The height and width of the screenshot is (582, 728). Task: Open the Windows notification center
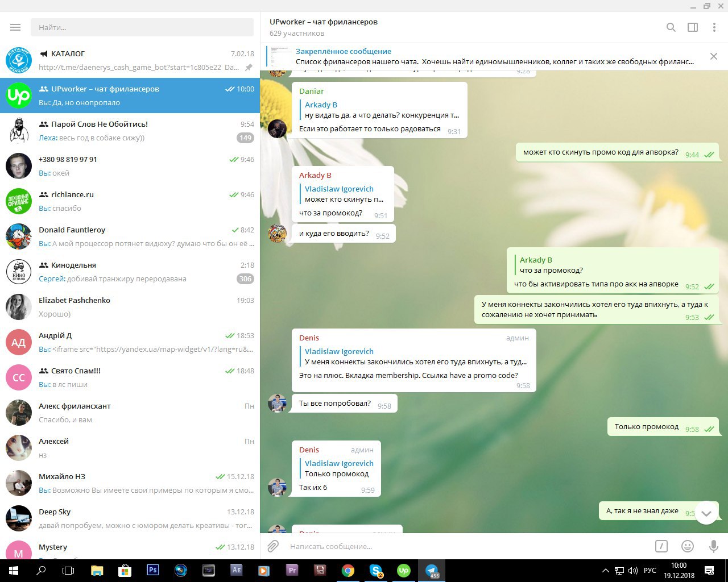709,571
